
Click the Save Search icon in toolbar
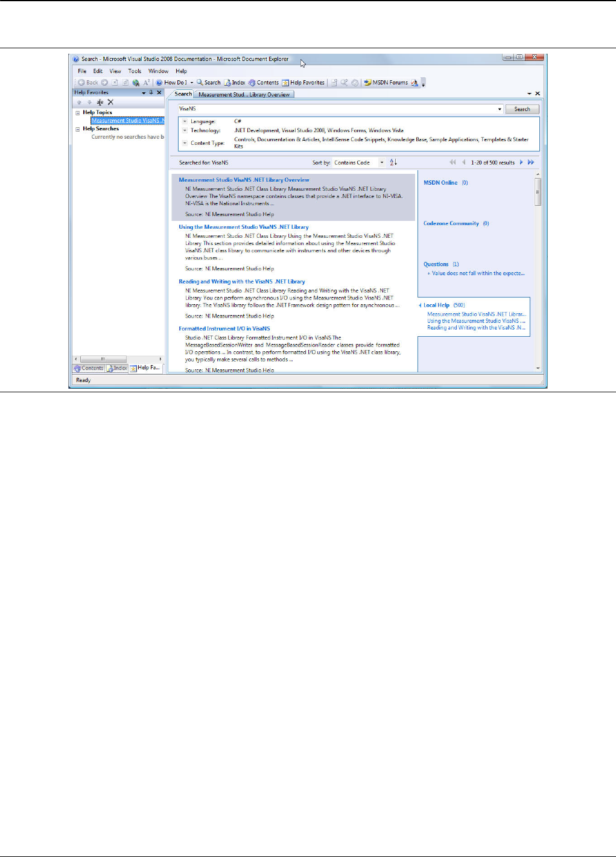[344, 83]
